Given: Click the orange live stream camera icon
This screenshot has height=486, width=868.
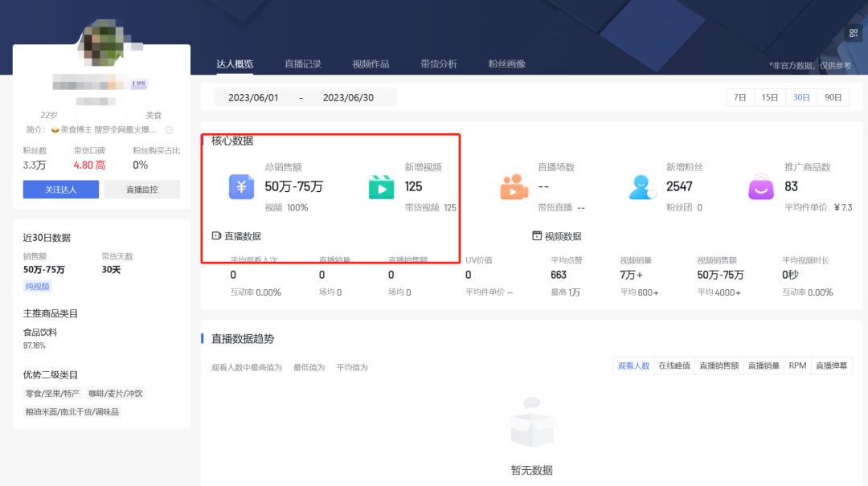Looking at the screenshot, I should click(x=514, y=185).
